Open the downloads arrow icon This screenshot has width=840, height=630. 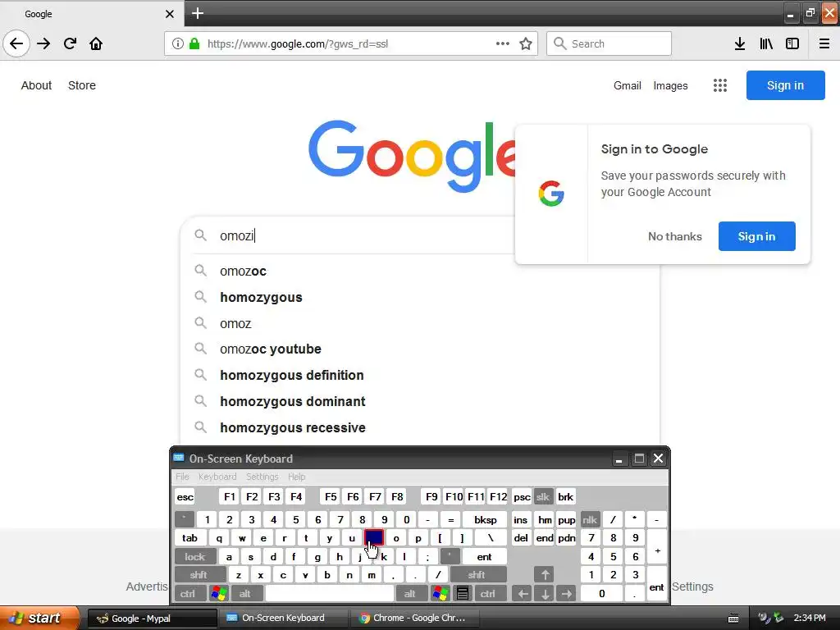click(740, 43)
